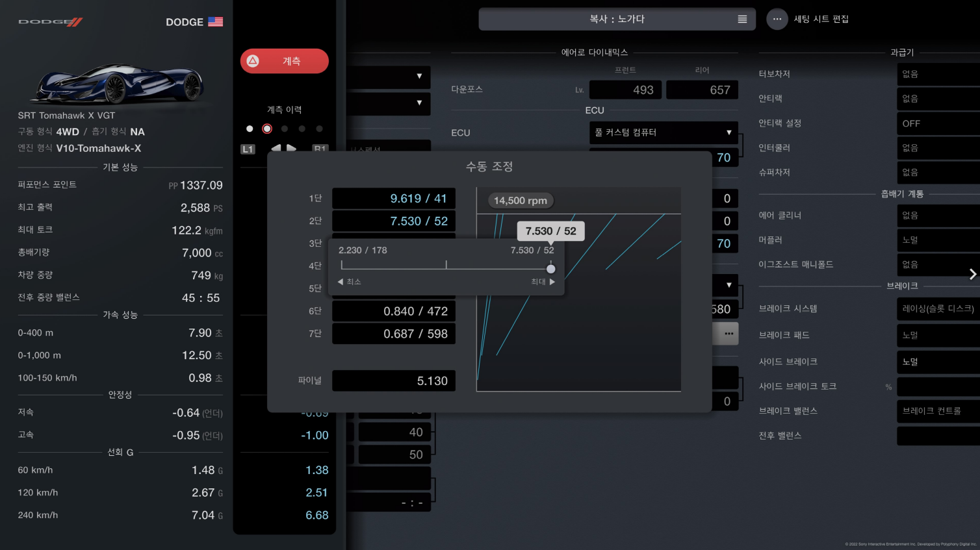Image resolution: width=980 pixels, height=550 pixels.
Task: Click the R1 button icon
Action: point(320,149)
